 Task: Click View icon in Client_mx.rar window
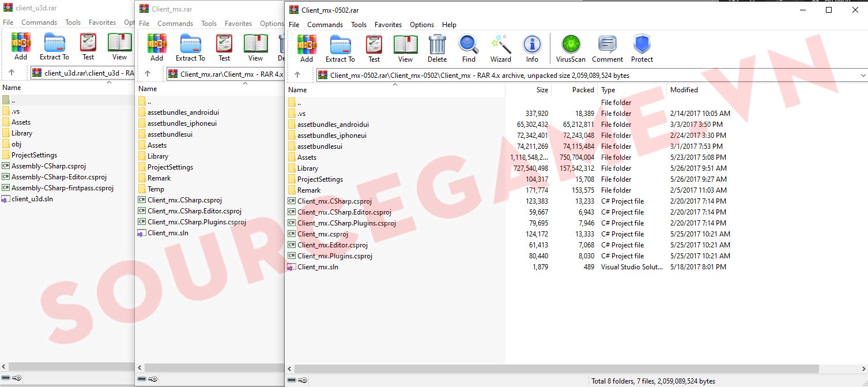[x=256, y=47]
